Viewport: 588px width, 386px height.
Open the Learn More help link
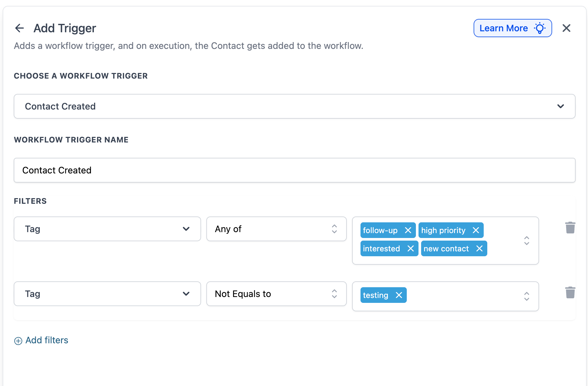512,28
